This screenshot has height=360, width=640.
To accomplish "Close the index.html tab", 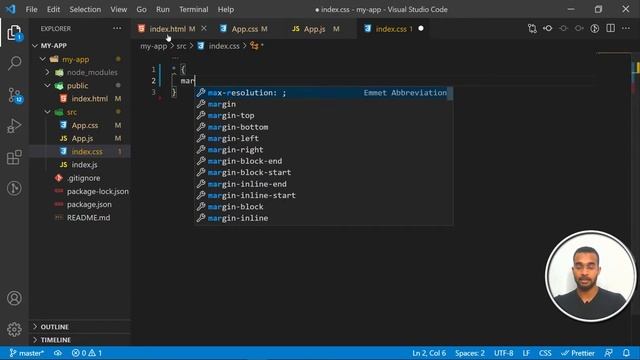I will click(204, 29).
